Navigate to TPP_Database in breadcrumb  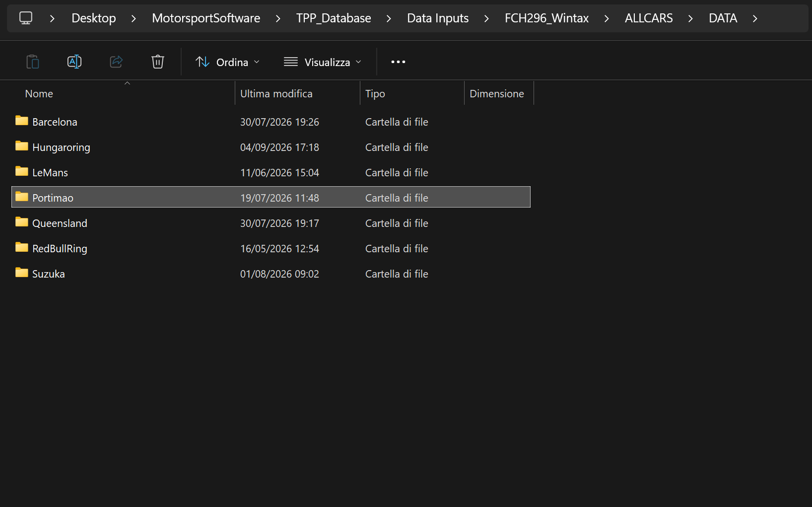tap(334, 18)
